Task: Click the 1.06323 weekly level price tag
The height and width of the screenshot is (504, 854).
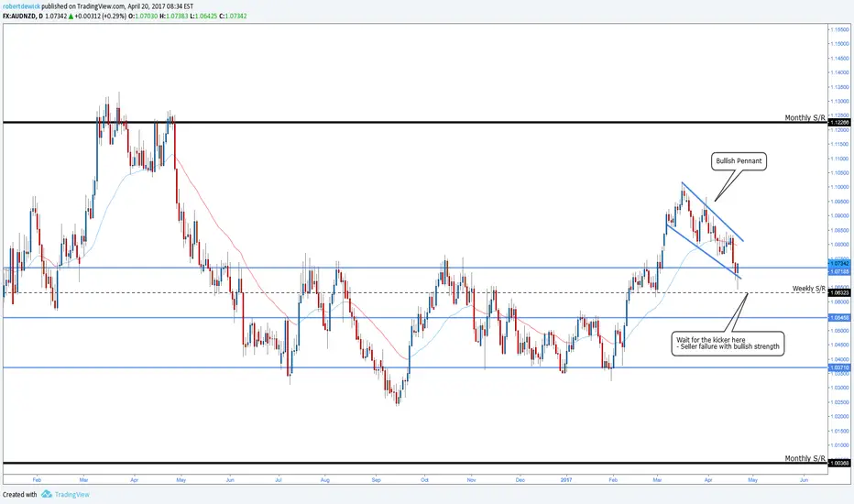Action: (x=839, y=292)
